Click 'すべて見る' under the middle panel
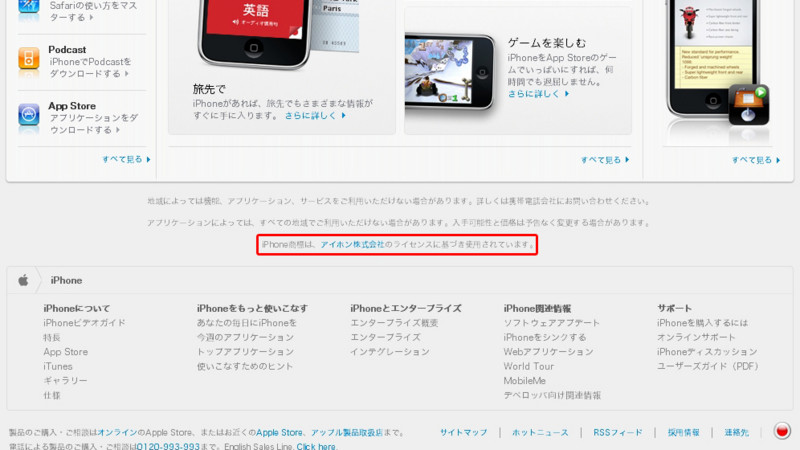This screenshot has width=800, height=450. tap(605, 160)
